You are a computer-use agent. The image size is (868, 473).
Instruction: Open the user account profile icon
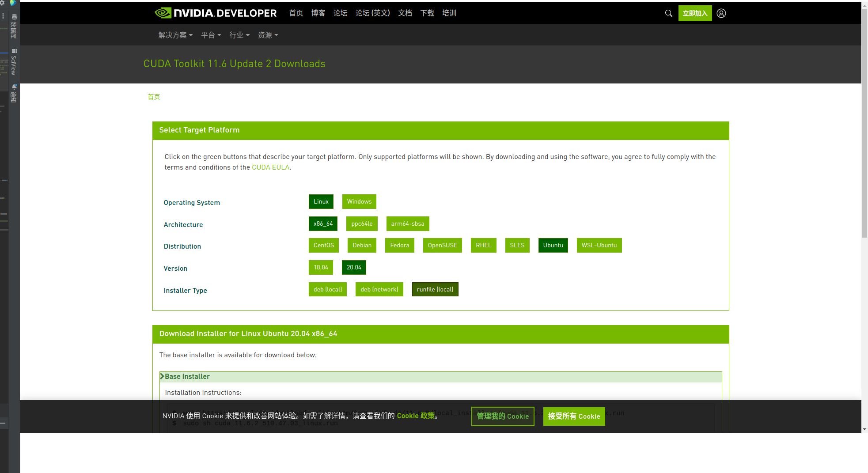(x=721, y=13)
